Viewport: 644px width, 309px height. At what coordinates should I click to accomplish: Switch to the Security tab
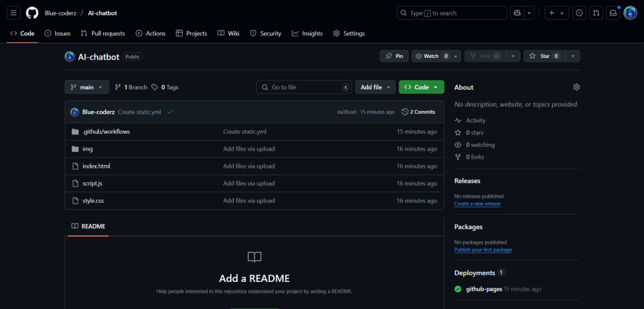coord(265,34)
